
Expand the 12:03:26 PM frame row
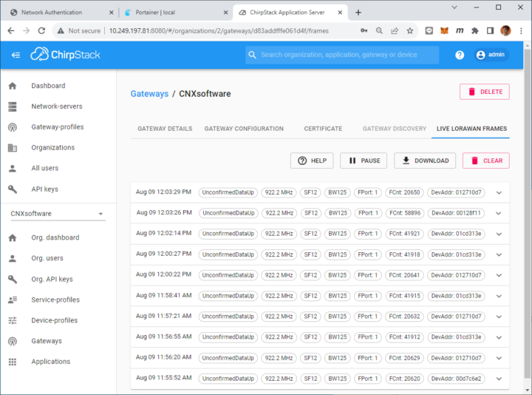[x=499, y=213]
